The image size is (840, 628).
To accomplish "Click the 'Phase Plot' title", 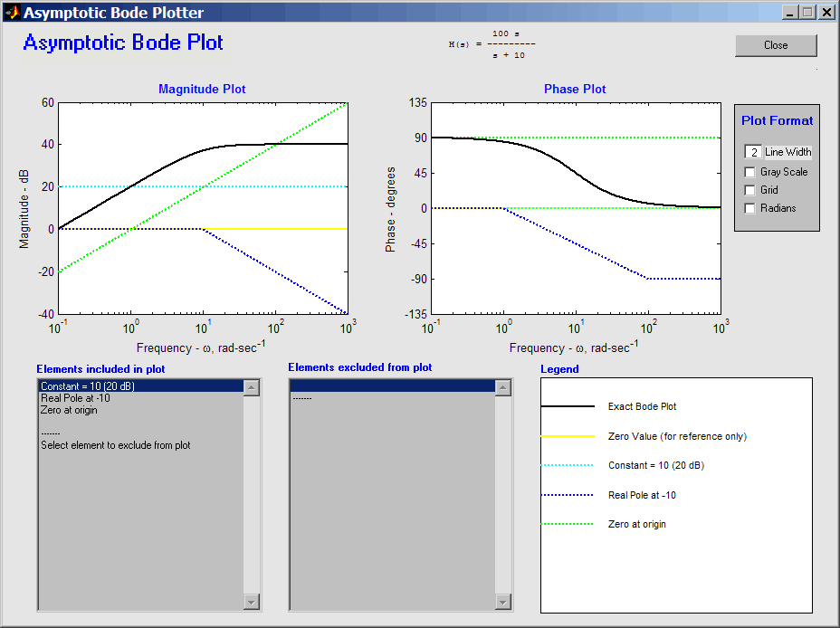I will coord(575,89).
